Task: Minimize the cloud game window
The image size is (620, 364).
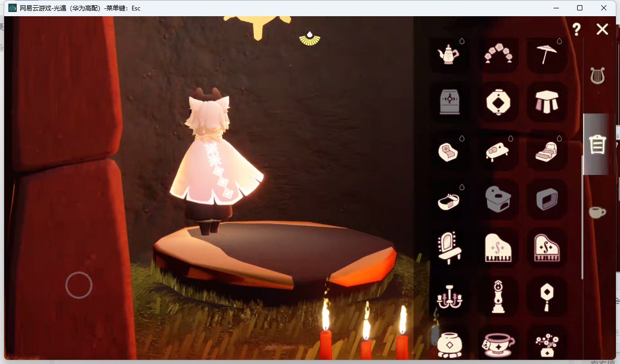Action: pyautogui.click(x=556, y=8)
